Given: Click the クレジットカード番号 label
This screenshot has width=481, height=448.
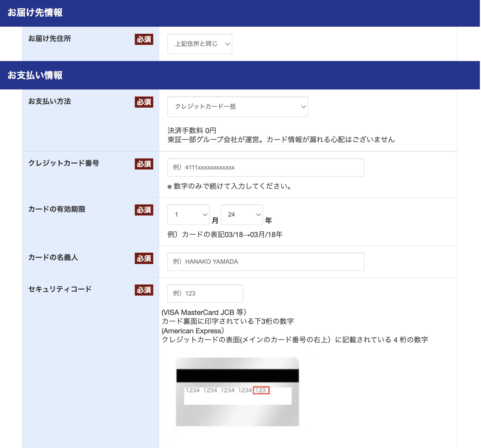Looking at the screenshot, I should click(x=64, y=163).
